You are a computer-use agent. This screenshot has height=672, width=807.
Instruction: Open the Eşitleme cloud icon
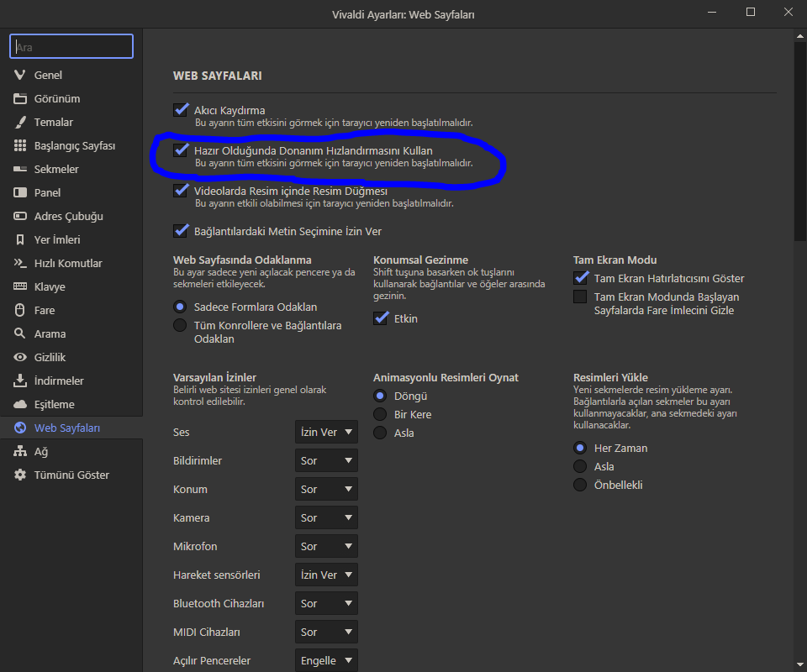pyautogui.click(x=19, y=404)
